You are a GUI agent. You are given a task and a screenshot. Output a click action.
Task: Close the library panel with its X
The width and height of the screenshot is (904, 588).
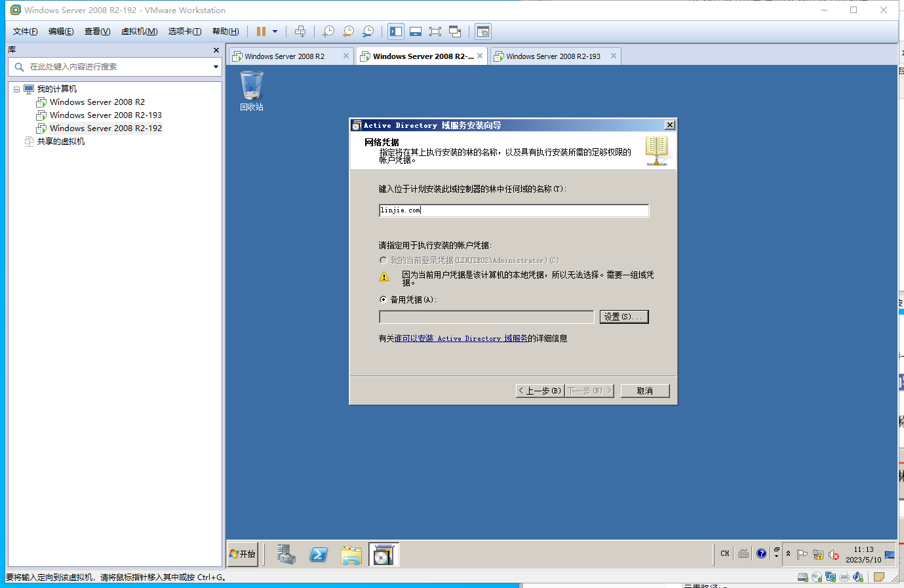click(216, 50)
